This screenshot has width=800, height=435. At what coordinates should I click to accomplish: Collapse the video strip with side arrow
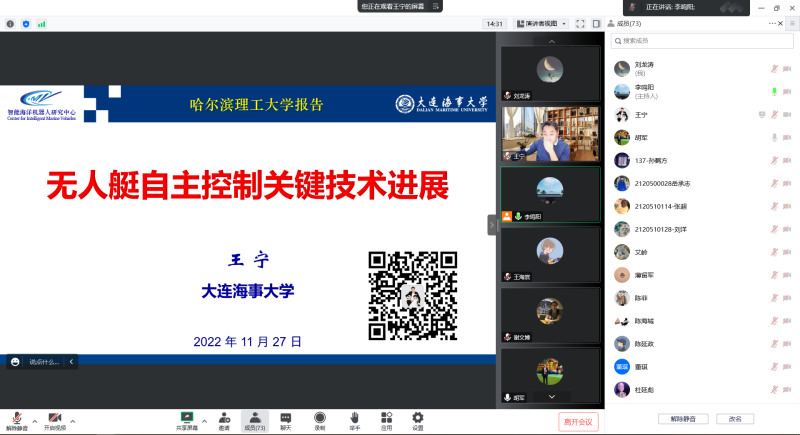click(492, 225)
